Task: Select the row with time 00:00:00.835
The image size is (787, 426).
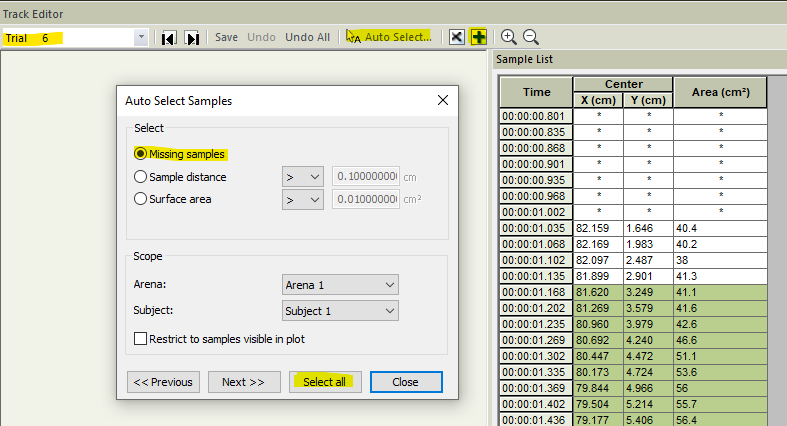Action: tap(633, 132)
